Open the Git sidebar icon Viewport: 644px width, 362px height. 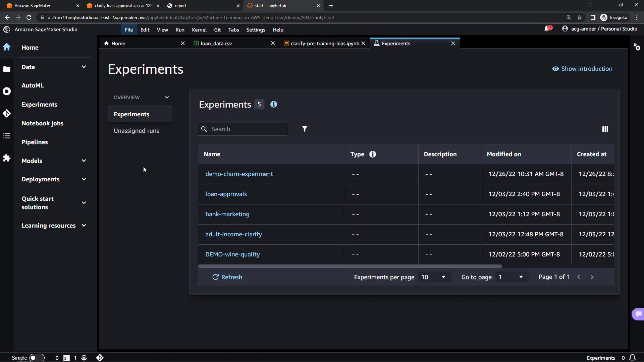point(7,114)
